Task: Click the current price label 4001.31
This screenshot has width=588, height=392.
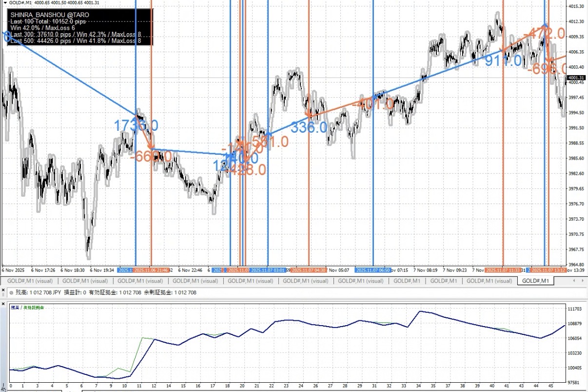Action: 576,78
